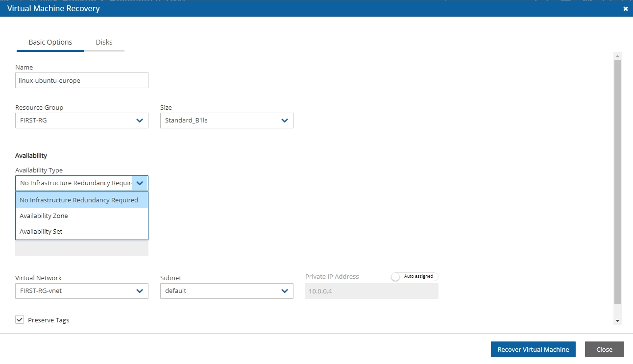Click the scrollbar down arrow

click(x=617, y=320)
